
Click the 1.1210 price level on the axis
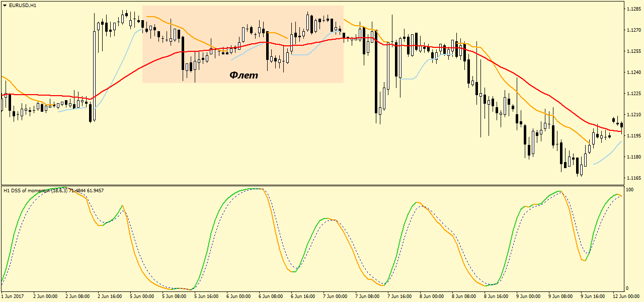633,114
